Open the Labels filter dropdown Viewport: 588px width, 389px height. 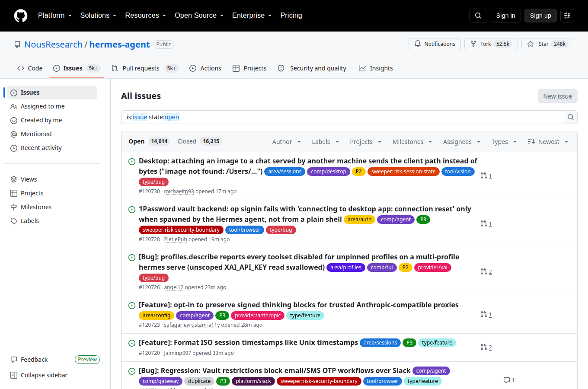(325, 142)
